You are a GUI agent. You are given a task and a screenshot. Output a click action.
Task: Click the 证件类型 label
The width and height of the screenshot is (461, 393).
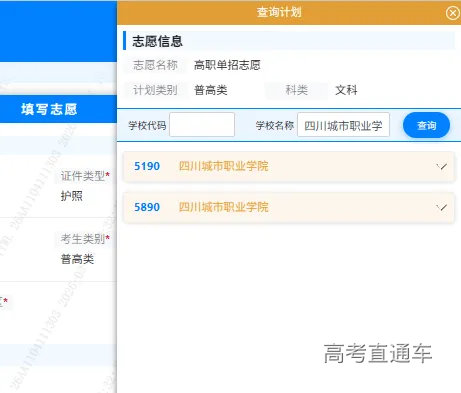click(83, 176)
